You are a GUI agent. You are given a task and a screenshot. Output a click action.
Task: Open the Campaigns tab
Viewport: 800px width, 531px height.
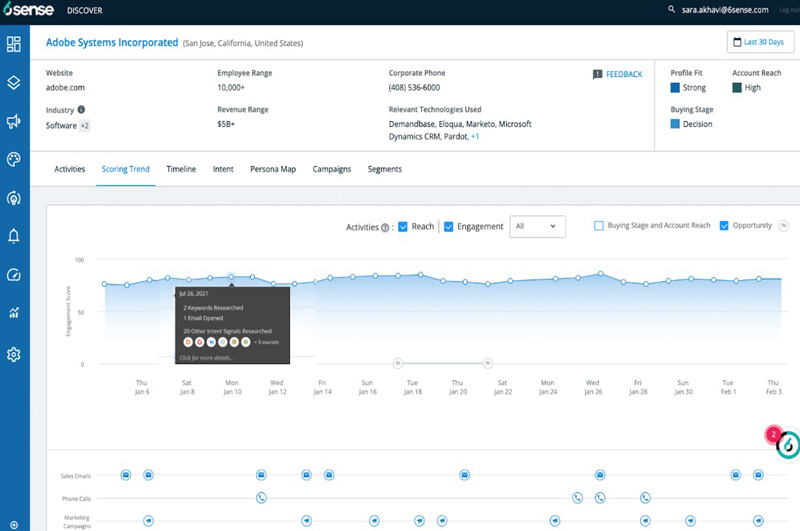coord(332,169)
